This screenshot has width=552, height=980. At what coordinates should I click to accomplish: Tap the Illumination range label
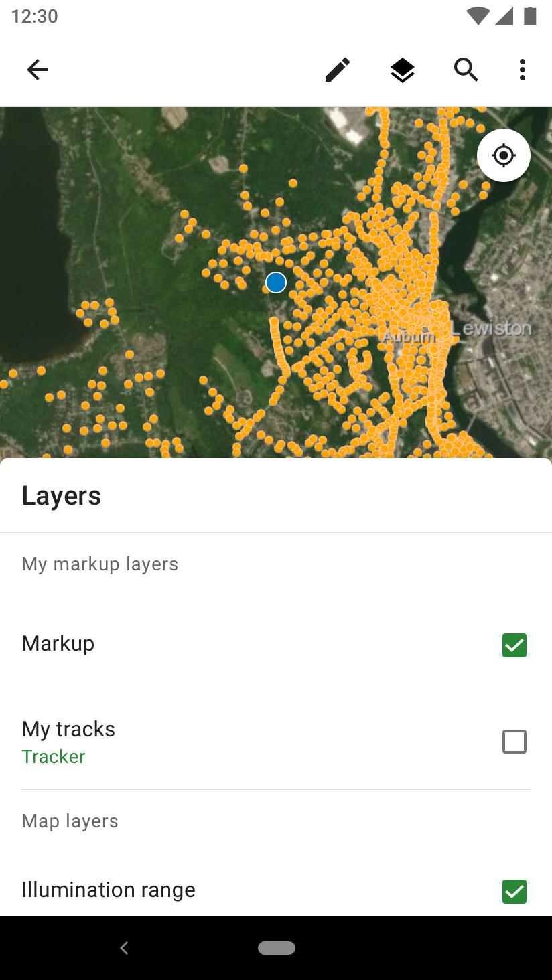109,890
